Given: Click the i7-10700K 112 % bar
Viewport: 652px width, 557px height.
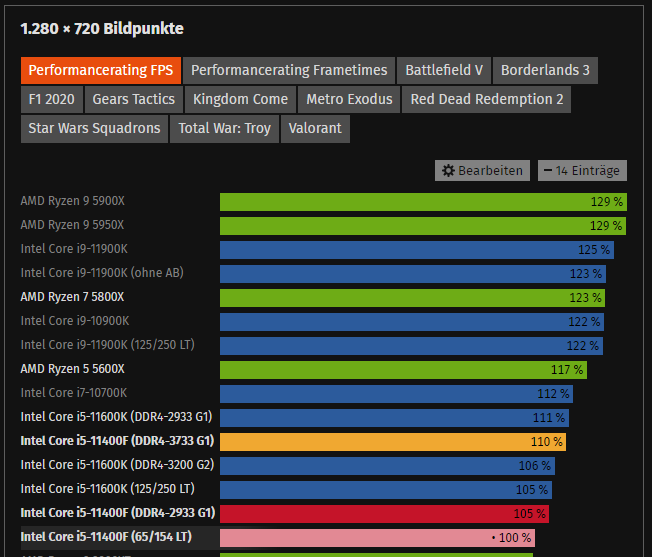Looking at the screenshot, I should pos(396,394).
